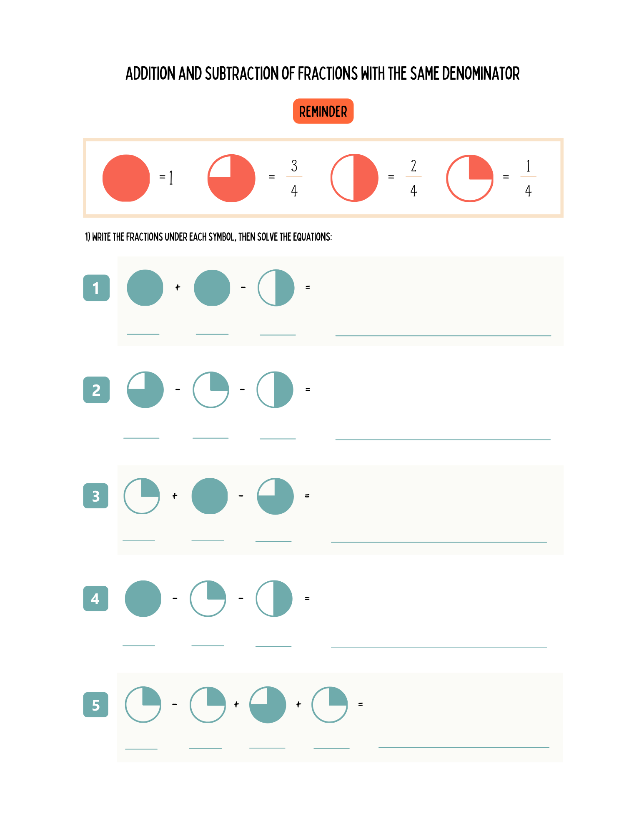Click the blank under equation 4's full circle
The height and width of the screenshot is (834, 644).
pyautogui.click(x=139, y=645)
